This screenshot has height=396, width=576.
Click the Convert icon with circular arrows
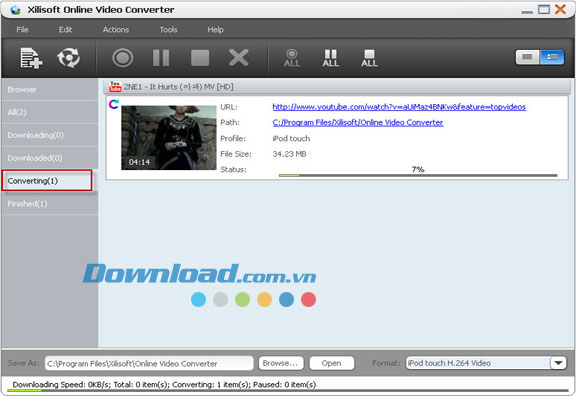[x=68, y=58]
